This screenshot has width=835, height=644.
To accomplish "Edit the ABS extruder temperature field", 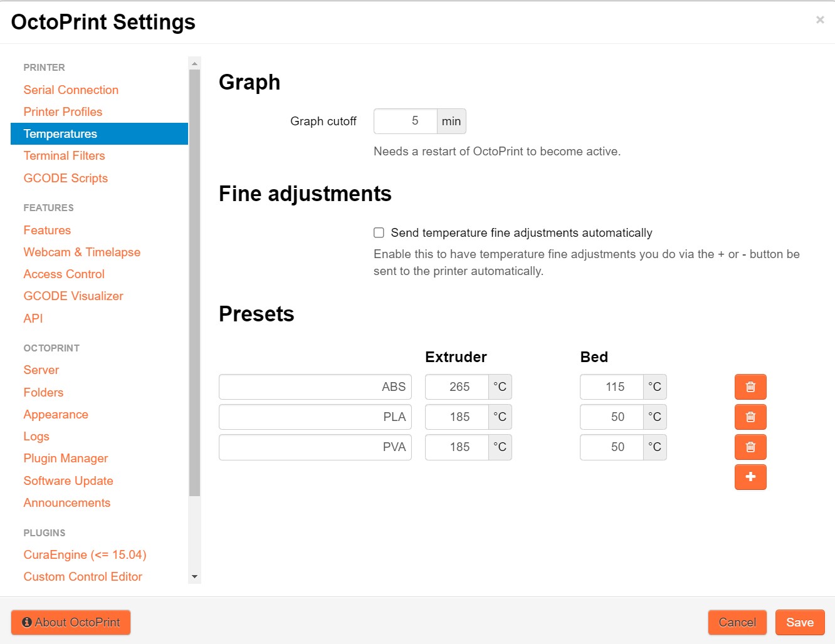I will [x=457, y=387].
